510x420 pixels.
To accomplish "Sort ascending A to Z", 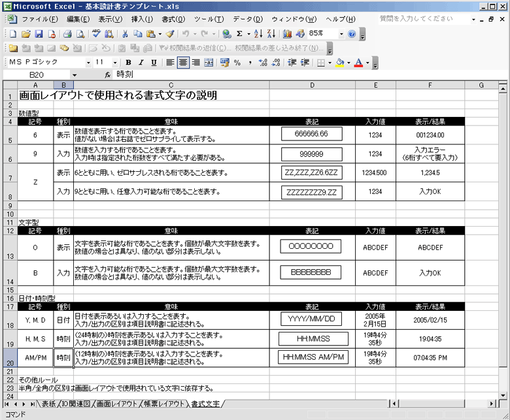I will click(x=258, y=34).
